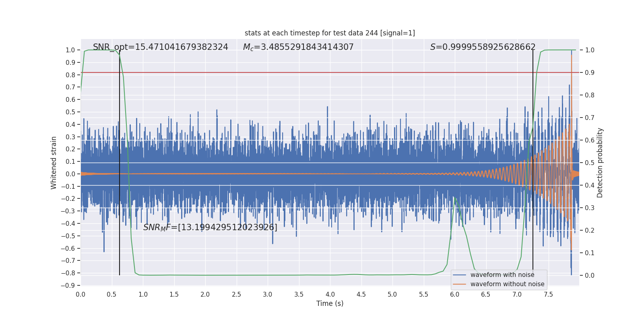Click the left axis tick label 0.3
This screenshot has height=322, width=644.
click(70, 137)
